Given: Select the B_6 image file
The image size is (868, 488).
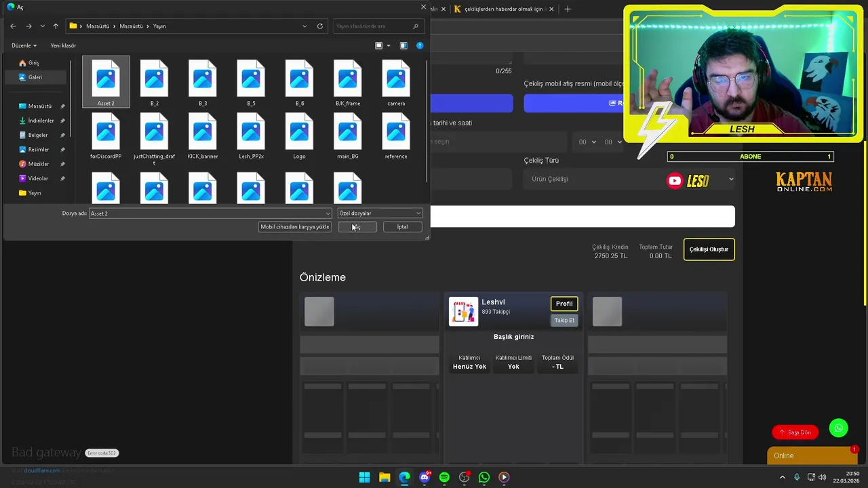Looking at the screenshot, I should pyautogui.click(x=300, y=82).
